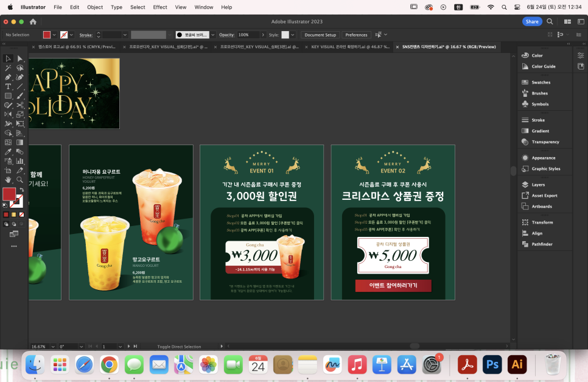Pick the Gradient tool in toolbar
The width and height of the screenshot is (588, 382).
tap(20, 143)
